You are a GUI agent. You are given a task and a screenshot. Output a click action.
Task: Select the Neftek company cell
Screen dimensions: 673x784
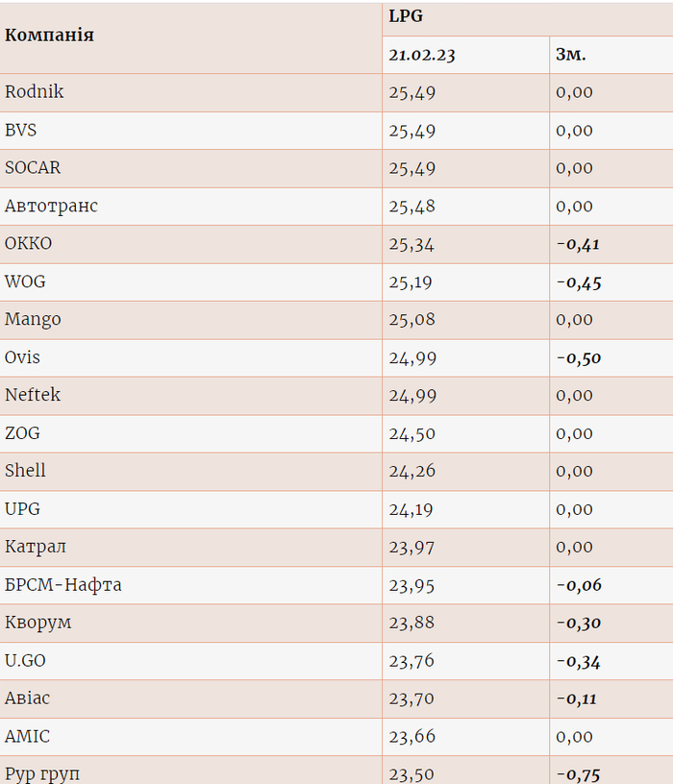[33, 395]
